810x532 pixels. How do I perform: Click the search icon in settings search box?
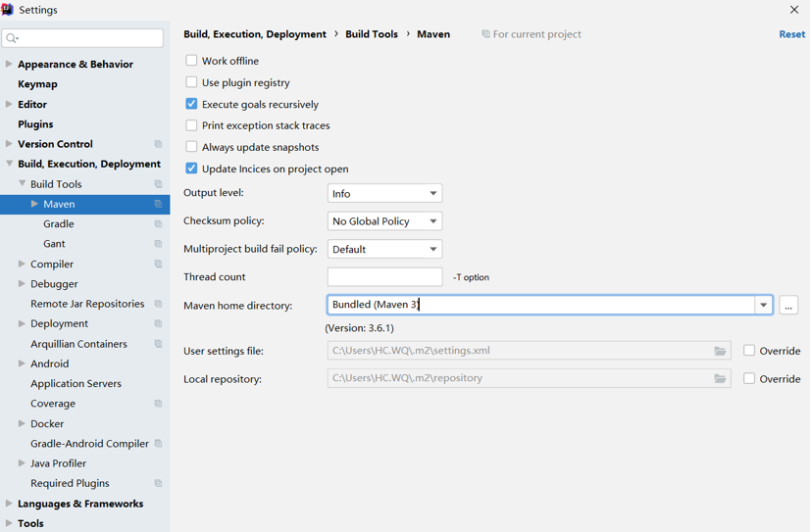pyautogui.click(x=13, y=38)
